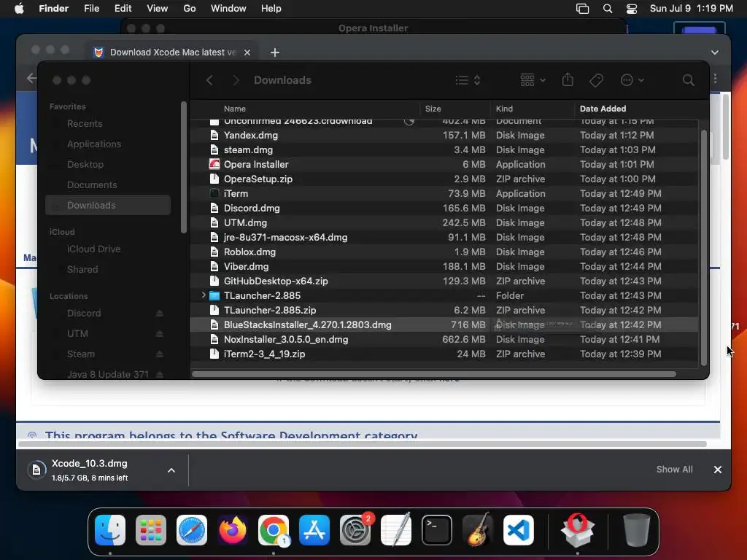Open the list view switcher dropdown

click(468, 80)
